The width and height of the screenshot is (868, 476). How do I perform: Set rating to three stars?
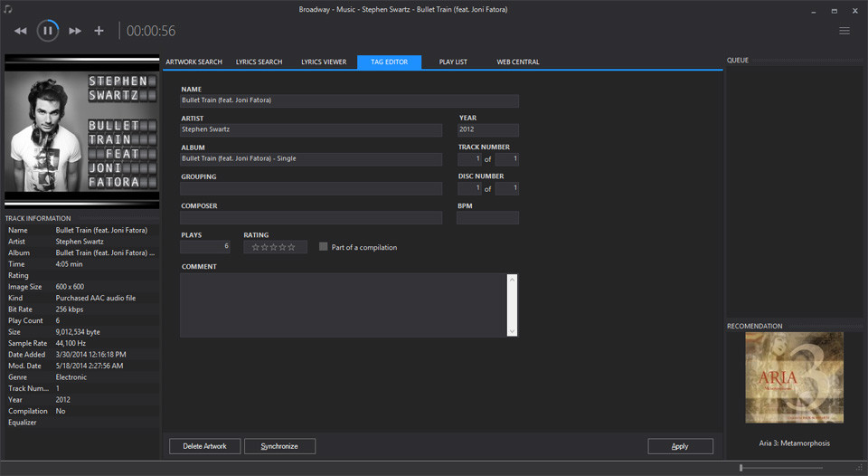pos(273,247)
